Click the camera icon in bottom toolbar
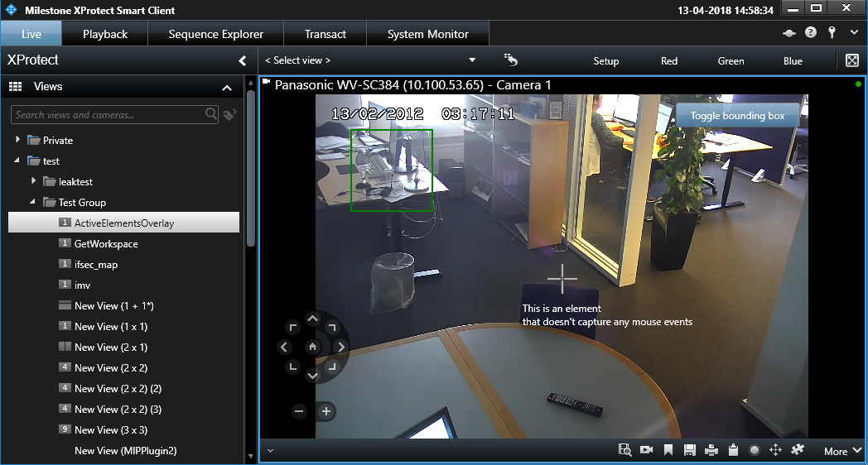Viewport: 868px width, 465px height. click(x=647, y=450)
